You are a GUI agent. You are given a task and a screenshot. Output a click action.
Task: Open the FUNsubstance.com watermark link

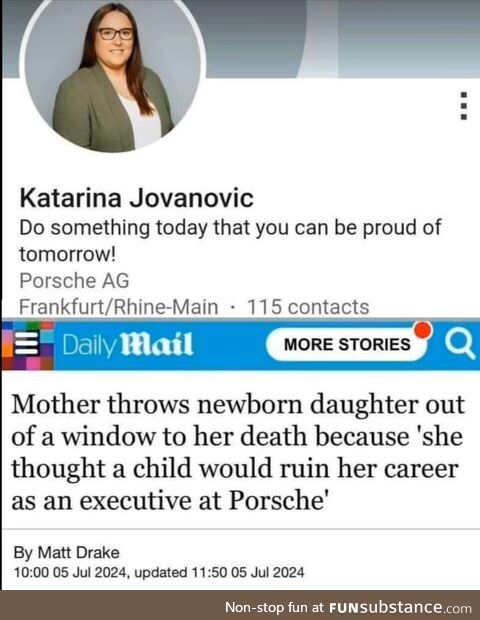coord(401,607)
